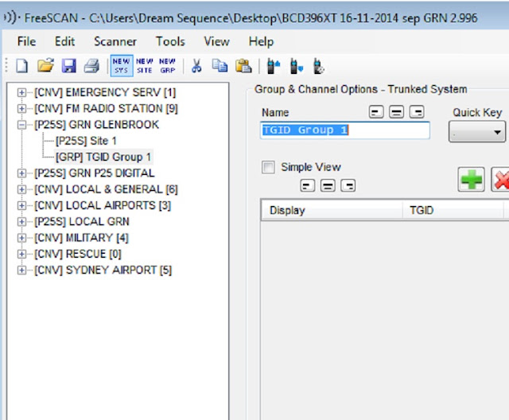The height and width of the screenshot is (420, 509).
Task: Select the [GRP] TGID Group 1 tree item
Action: click(x=103, y=157)
